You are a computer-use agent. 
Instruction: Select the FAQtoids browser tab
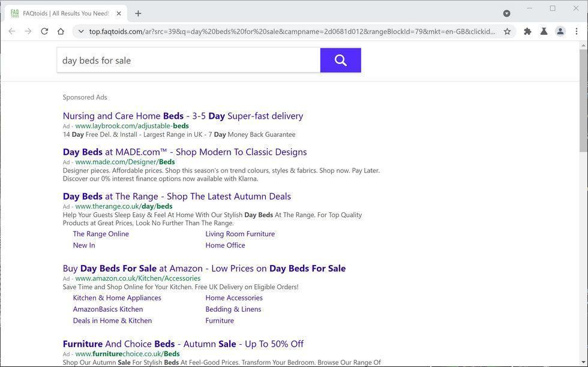click(66, 13)
